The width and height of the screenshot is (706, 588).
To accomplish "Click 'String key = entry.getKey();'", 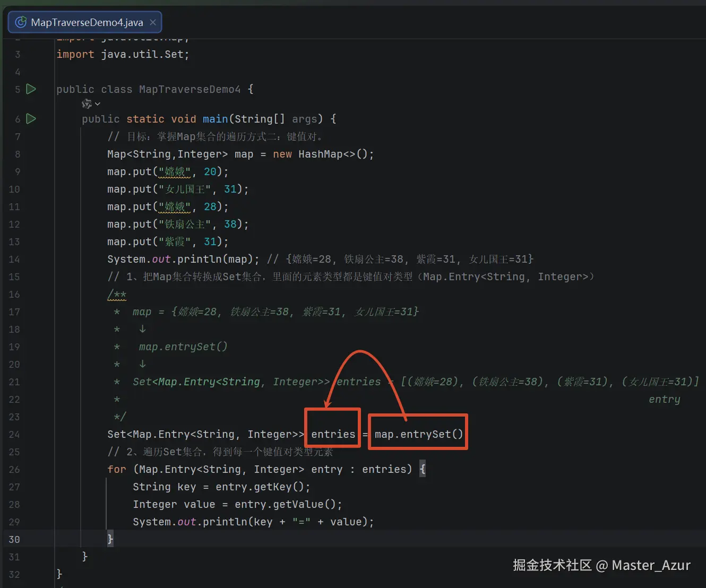I will 221,487.
